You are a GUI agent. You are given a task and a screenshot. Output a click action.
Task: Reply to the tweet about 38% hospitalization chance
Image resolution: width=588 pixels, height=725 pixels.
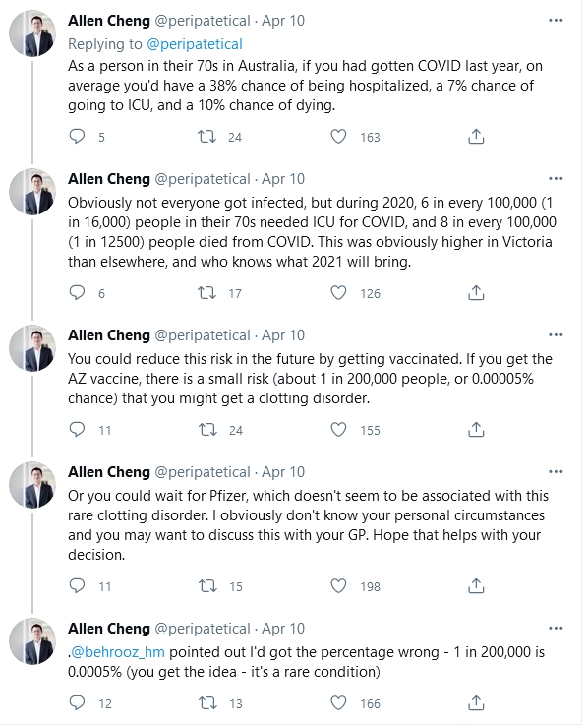point(77,137)
